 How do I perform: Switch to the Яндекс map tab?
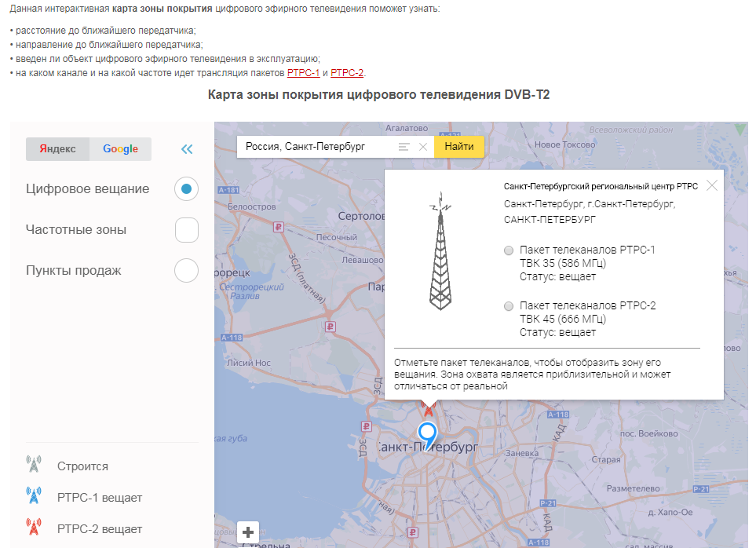(x=58, y=149)
